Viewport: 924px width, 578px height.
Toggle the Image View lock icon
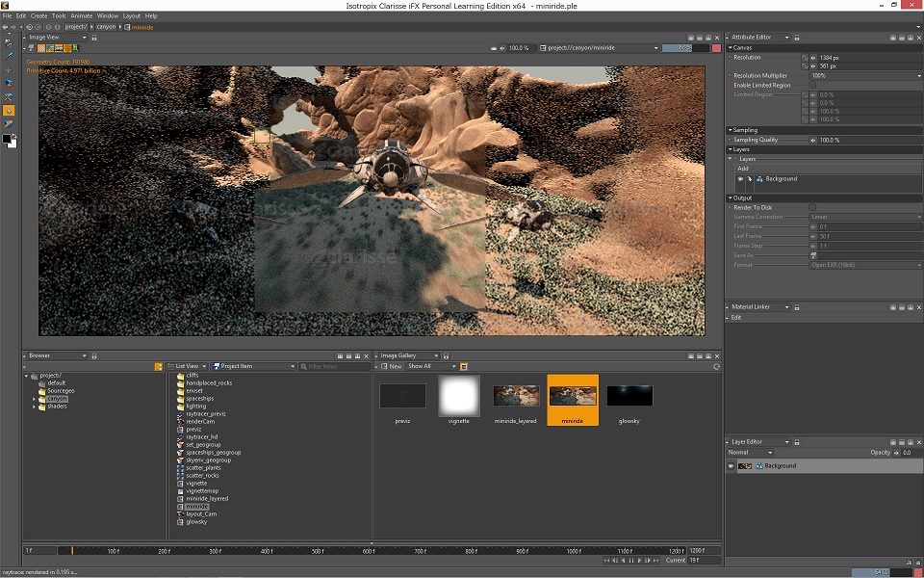(x=94, y=38)
